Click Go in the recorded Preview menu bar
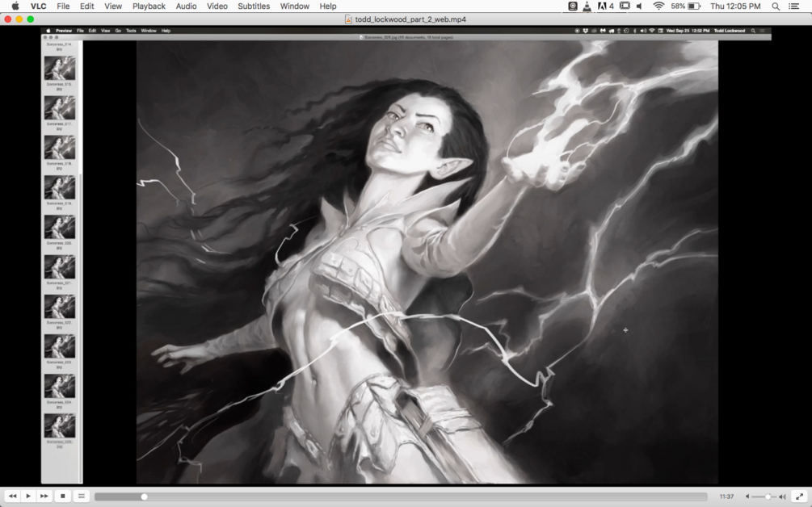The image size is (812, 507). coord(118,31)
